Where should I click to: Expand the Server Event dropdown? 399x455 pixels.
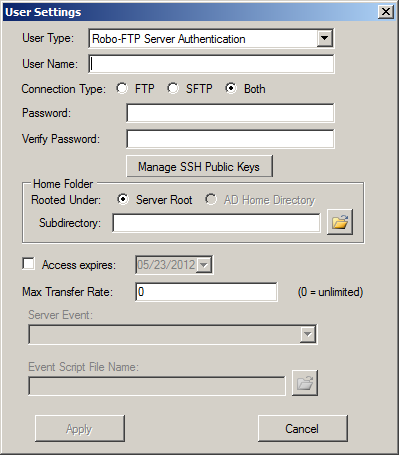pyautogui.click(x=307, y=334)
